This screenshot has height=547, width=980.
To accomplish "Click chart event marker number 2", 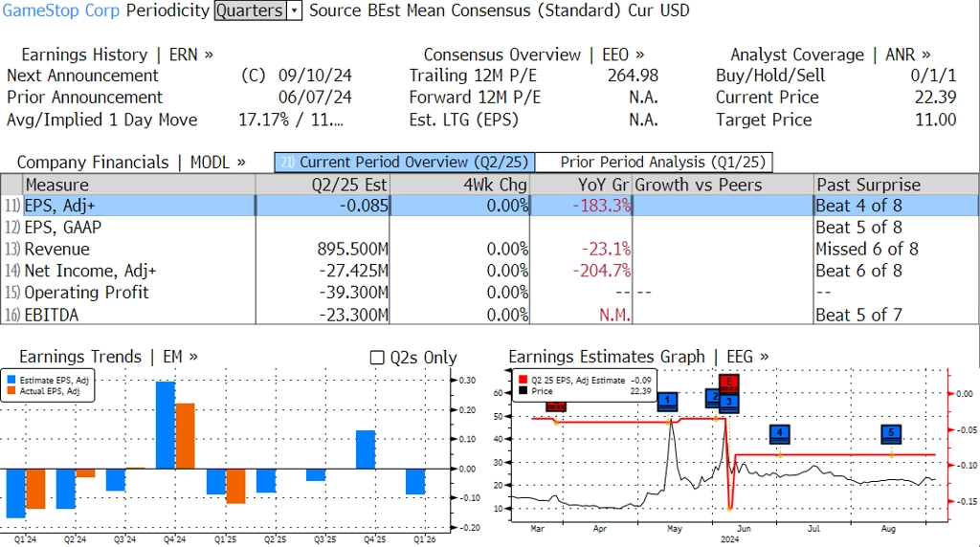I will (712, 398).
